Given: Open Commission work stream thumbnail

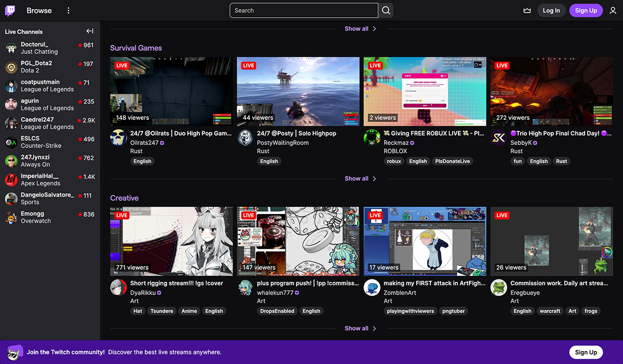Looking at the screenshot, I should click(x=551, y=241).
